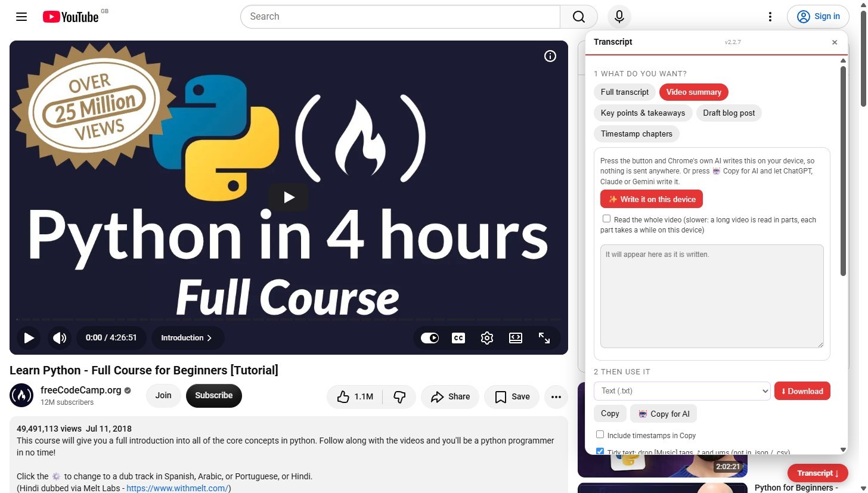Select the Full transcript option
The image size is (868, 493).
pos(625,92)
